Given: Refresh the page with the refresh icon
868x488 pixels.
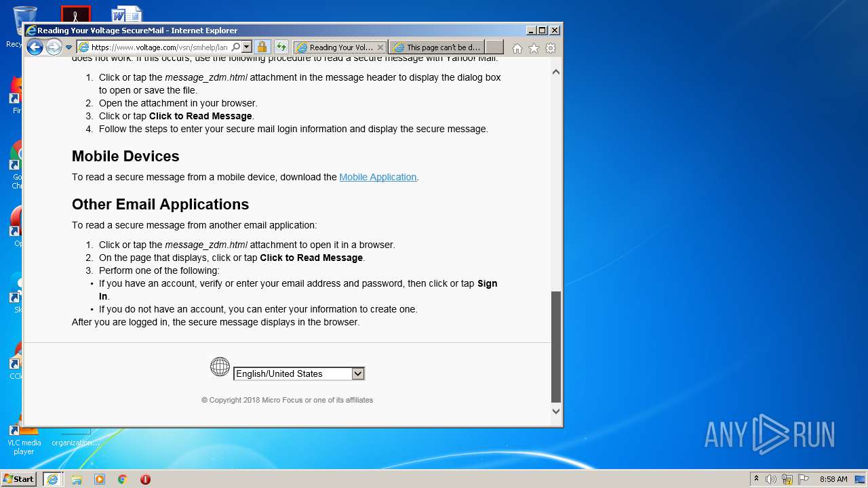Looking at the screenshot, I should [x=281, y=47].
